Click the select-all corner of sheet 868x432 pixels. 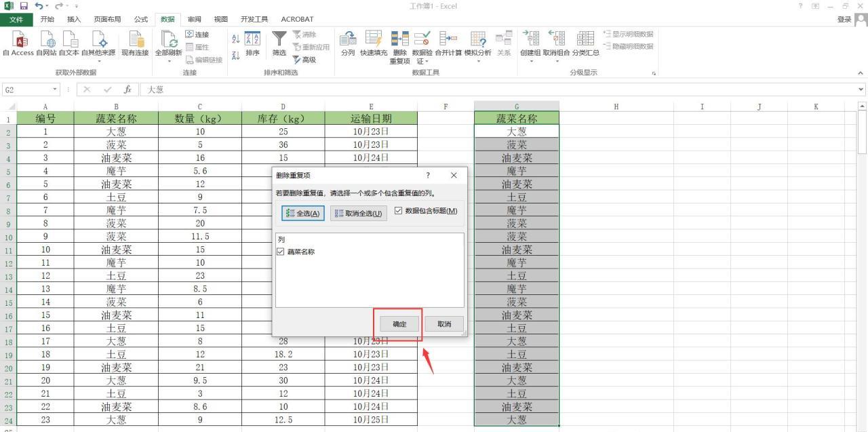pos(8,106)
